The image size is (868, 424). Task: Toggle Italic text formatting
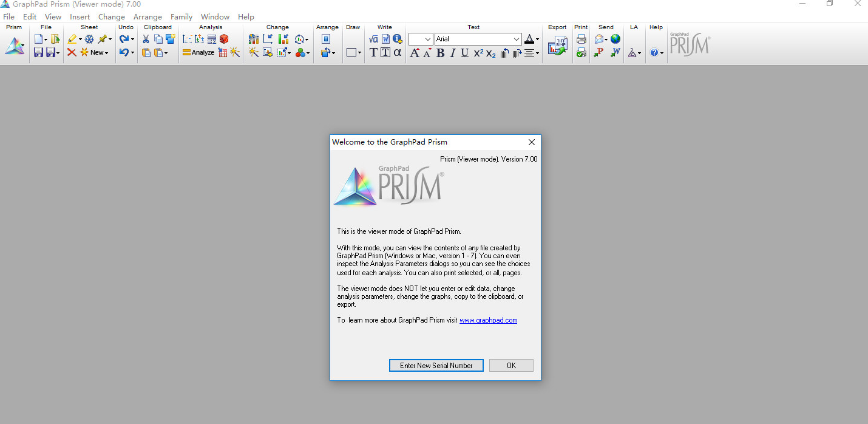[x=453, y=53]
